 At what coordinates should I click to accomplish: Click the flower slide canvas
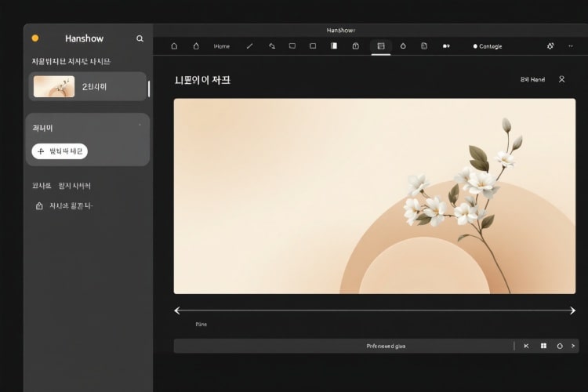click(x=375, y=196)
